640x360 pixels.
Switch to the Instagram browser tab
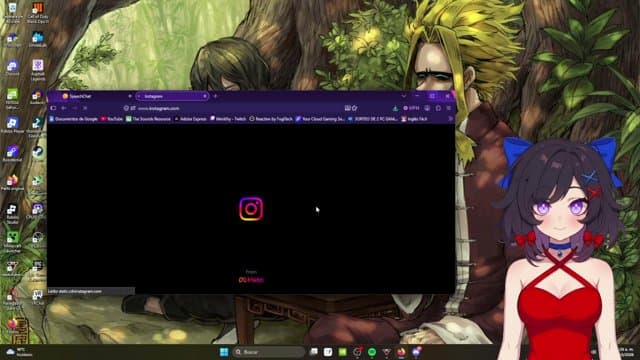172,96
